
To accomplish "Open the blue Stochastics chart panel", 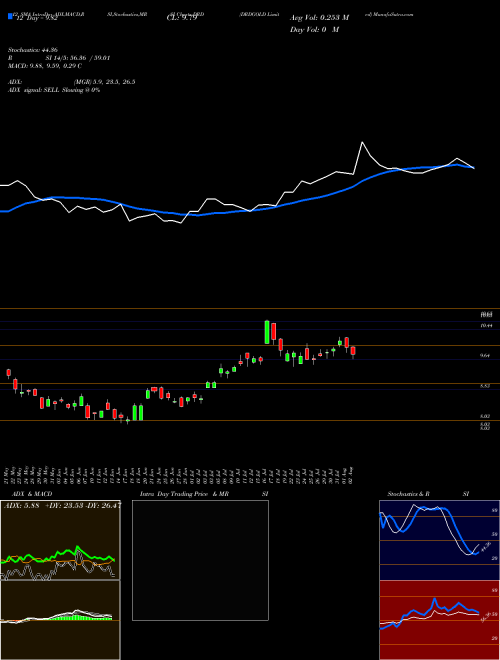I will point(439,540).
